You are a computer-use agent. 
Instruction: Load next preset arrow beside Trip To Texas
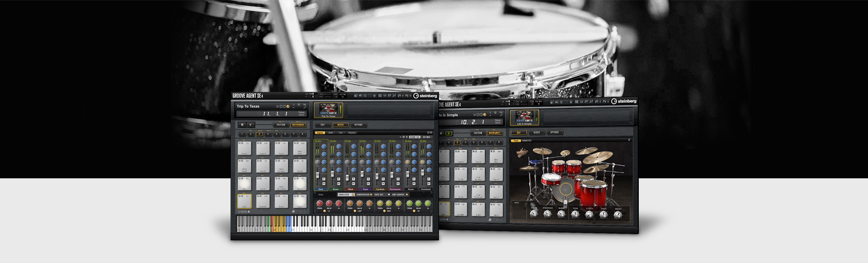(x=284, y=106)
